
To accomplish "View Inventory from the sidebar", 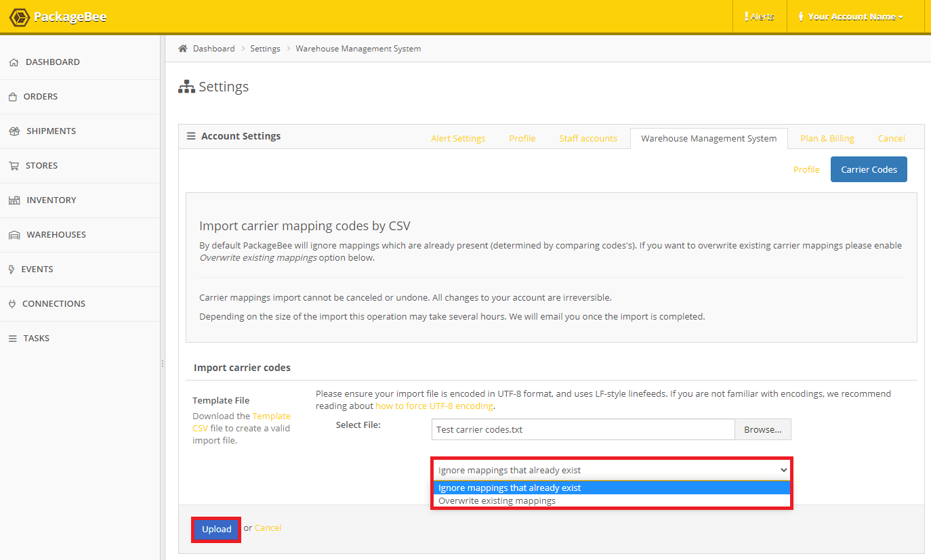I will (x=51, y=200).
